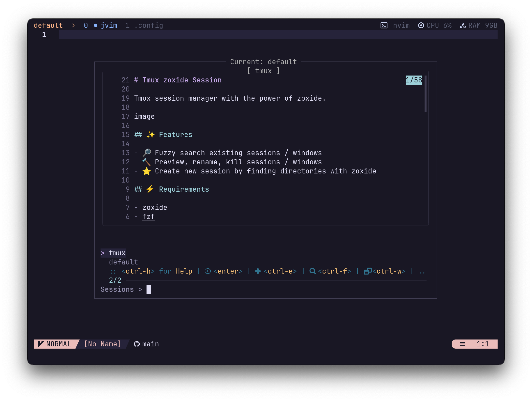Click the terminal icon beside nvim
Screen dimensions: 532x401
click(384, 25)
